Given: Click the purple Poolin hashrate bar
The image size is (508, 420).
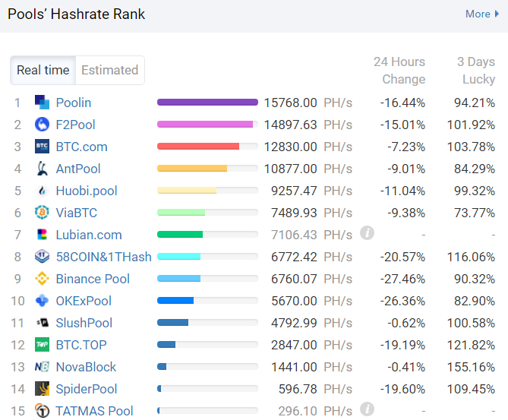Looking at the screenshot, I should [x=207, y=103].
